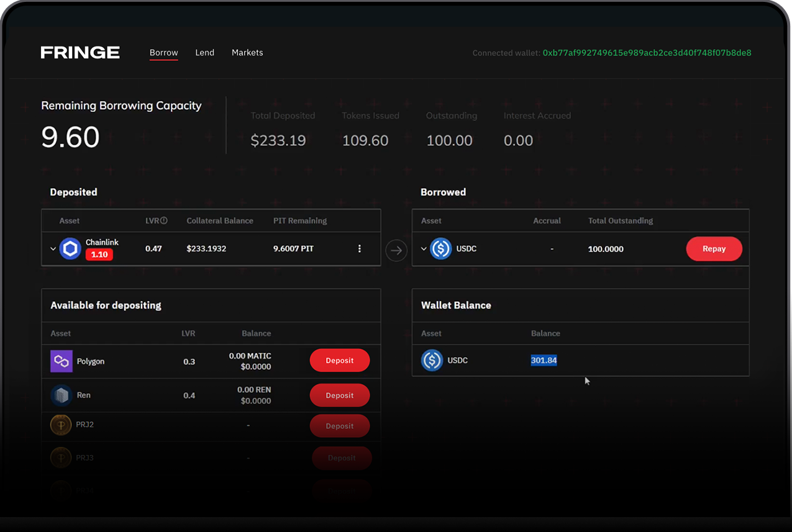This screenshot has height=532, width=792.
Task: Open the three-dot menu for Chainlink
Action: pyautogui.click(x=359, y=249)
